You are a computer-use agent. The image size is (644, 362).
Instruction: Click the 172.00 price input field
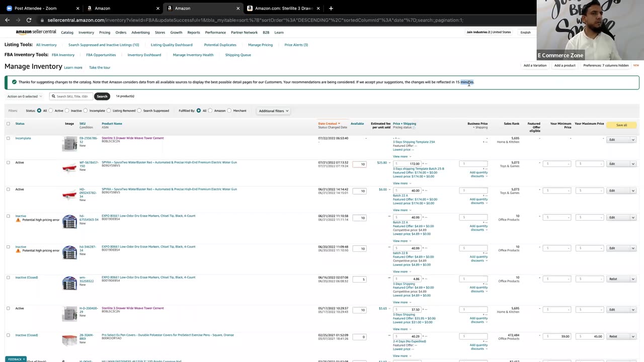tap(407, 163)
